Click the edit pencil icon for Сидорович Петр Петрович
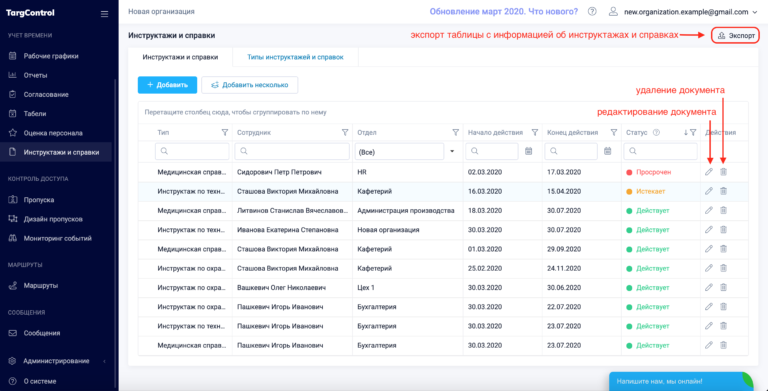768x391 pixels. click(x=708, y=172)
